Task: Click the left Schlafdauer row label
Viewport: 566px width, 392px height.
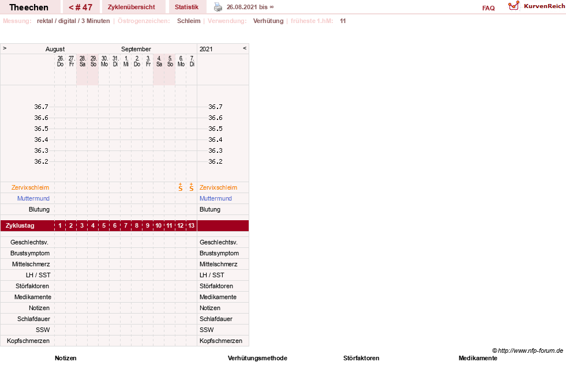Action: (33, 319)
